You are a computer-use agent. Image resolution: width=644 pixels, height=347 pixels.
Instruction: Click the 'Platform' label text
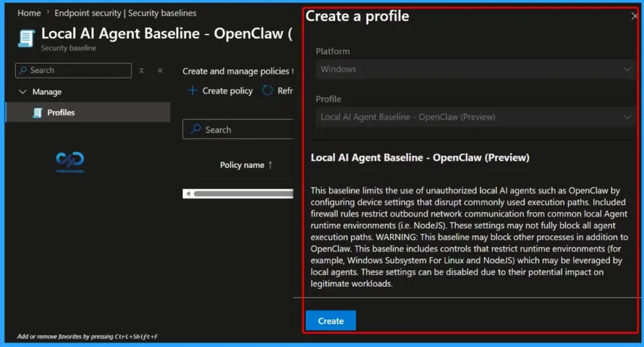coord(333,52)
